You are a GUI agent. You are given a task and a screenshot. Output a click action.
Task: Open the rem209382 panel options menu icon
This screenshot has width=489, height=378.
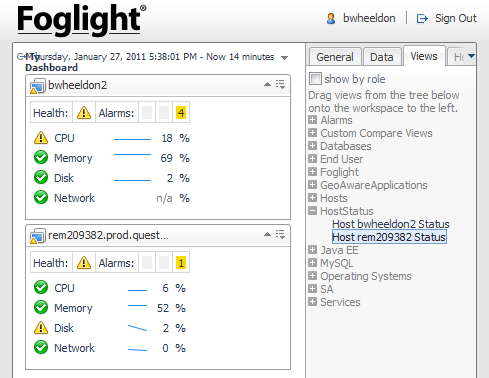click(x=280, y=234)
